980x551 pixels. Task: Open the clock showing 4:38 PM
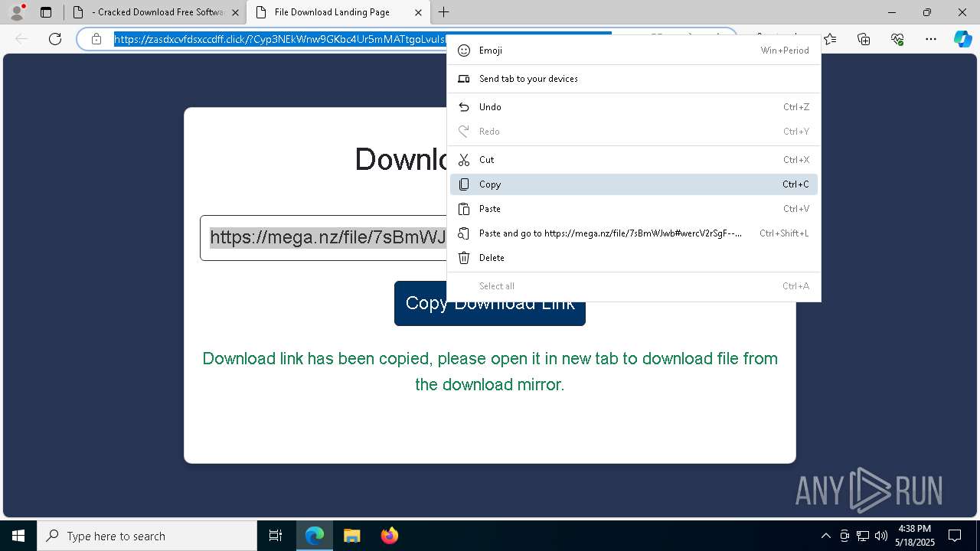pos(915,536)
